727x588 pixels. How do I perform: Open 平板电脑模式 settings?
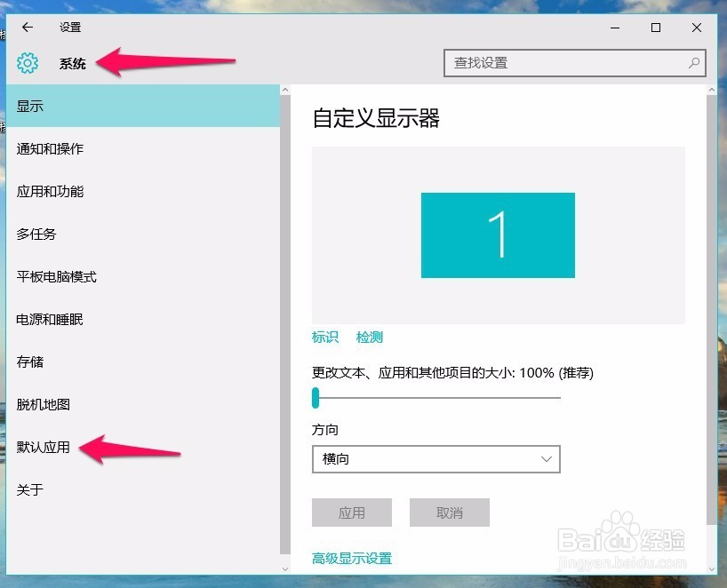coord(143,276)
